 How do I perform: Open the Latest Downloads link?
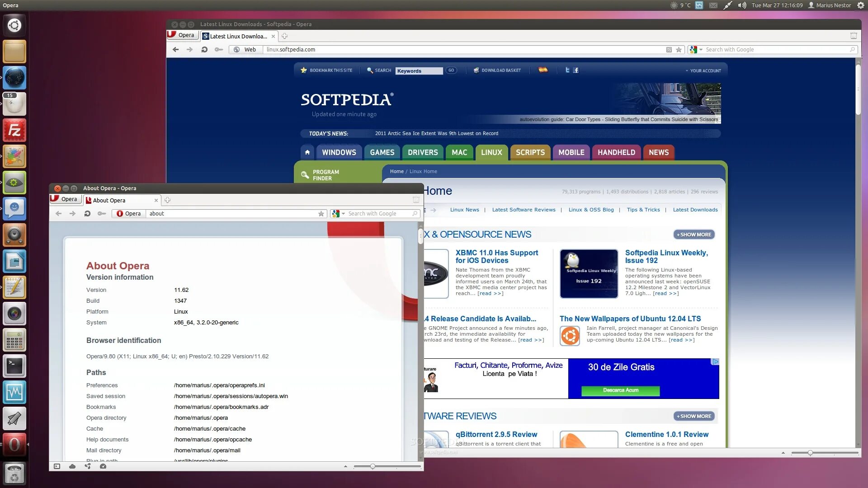[x=695, y=210]
